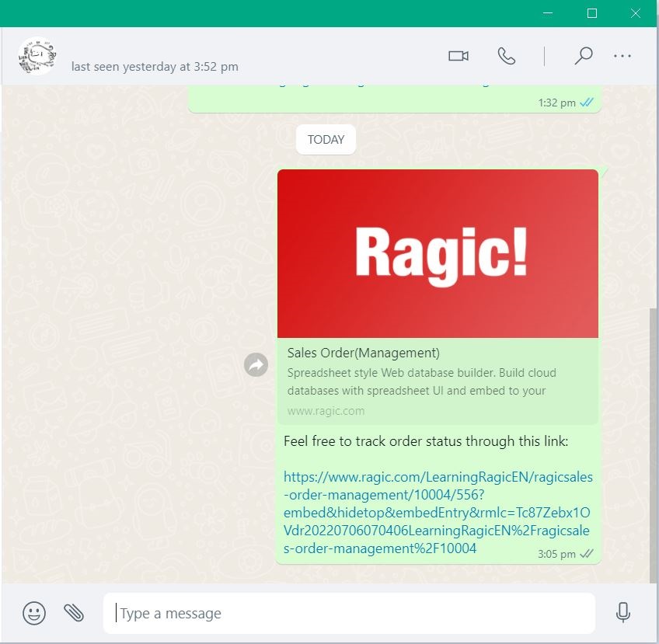
Task: Click the TODAY date separator
Action: [x=326, y=140]
